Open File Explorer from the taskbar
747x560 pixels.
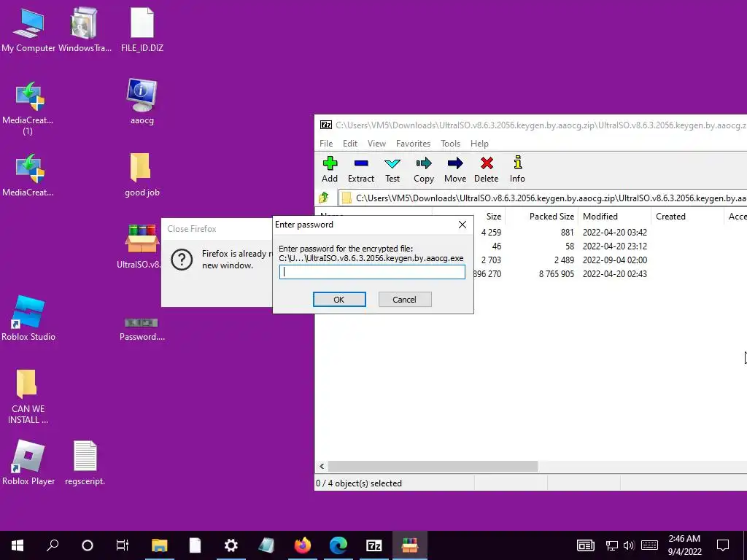[160, 545]
